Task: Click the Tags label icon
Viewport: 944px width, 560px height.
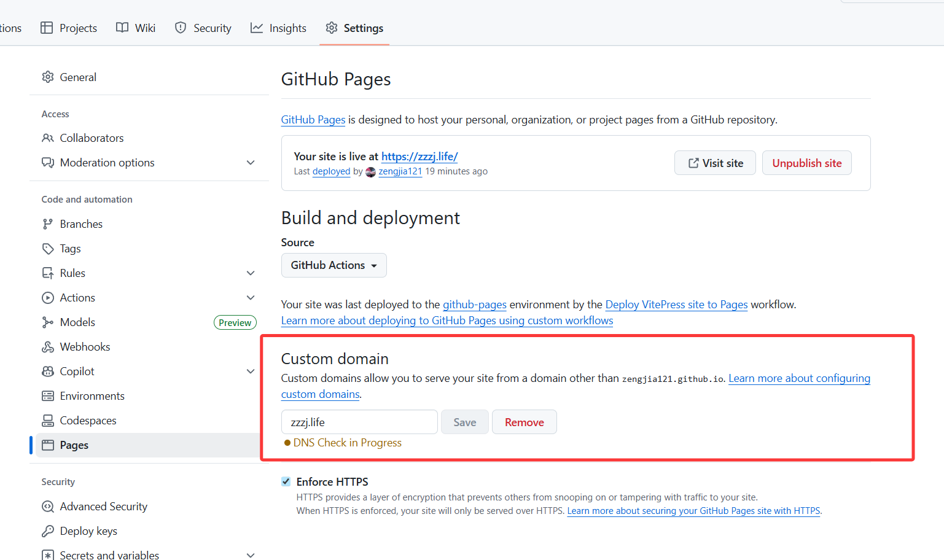Action: 48,249
